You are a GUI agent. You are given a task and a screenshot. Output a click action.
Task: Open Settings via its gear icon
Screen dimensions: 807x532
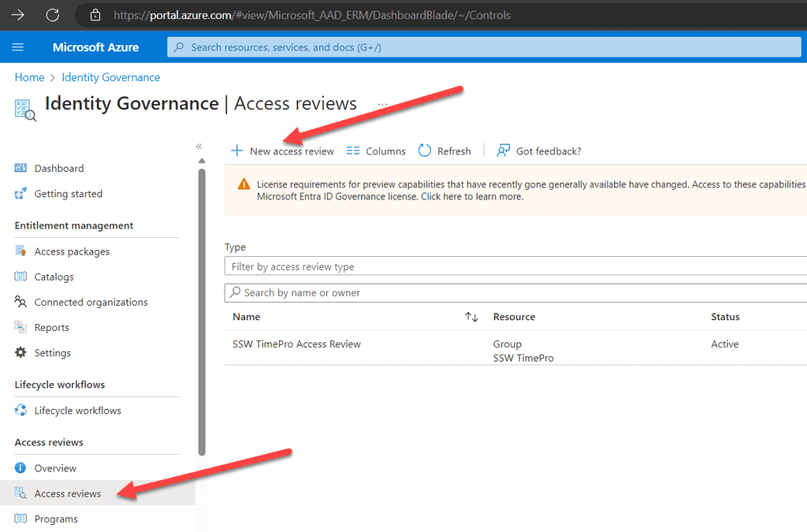coord(21,352)
